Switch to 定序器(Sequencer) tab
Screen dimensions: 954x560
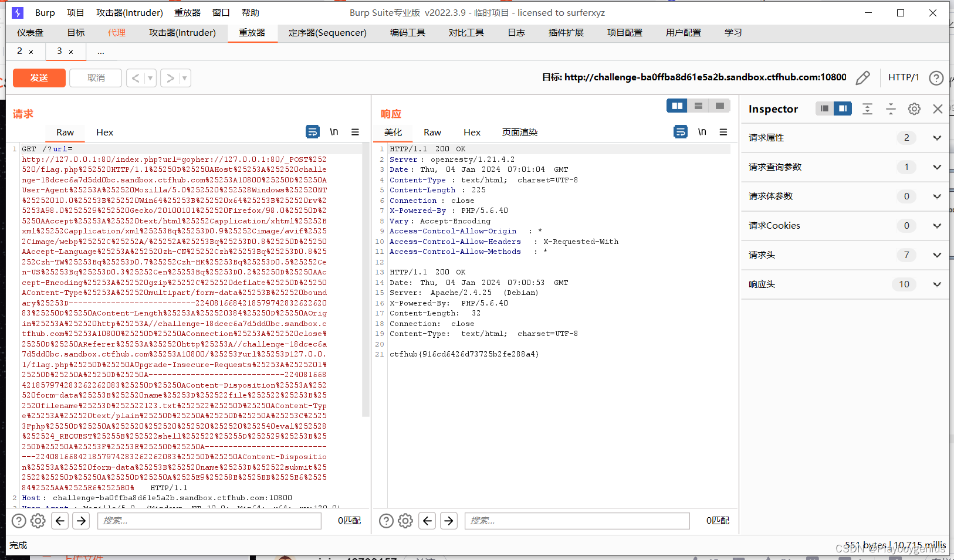click(x=327, y=32)
